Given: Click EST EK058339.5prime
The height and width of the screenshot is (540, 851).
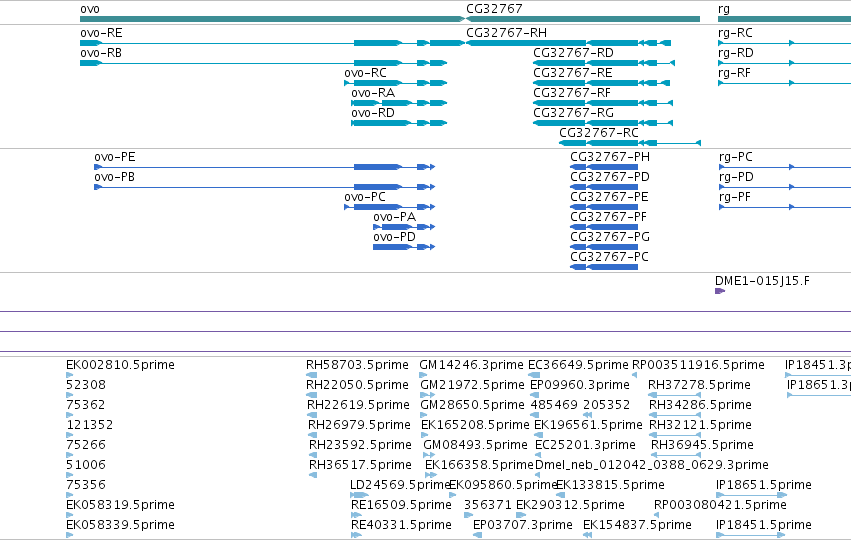Looking at the screenshot, I should pyautogui.click(x=120, y=525).
